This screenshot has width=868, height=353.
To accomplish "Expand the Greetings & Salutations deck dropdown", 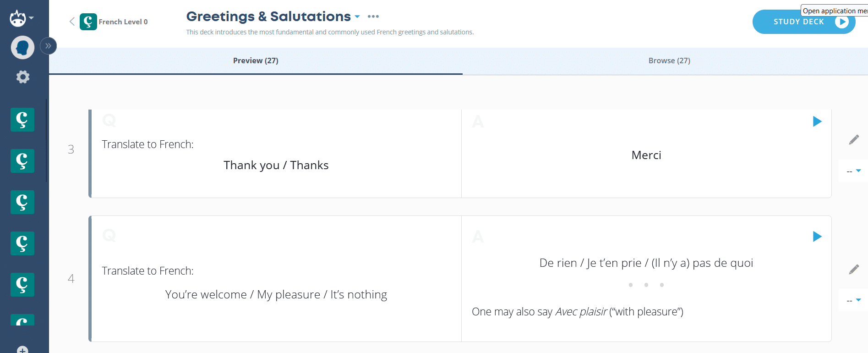I will click(357, 17).
